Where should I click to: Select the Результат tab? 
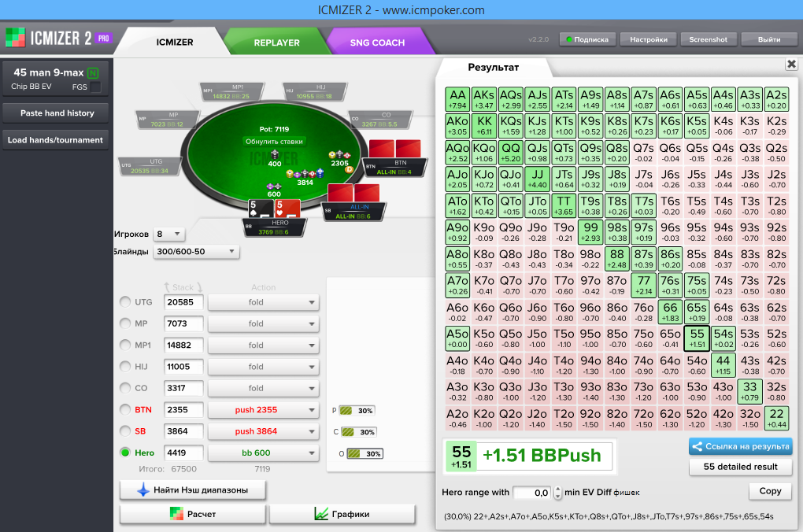pos(493,67)
